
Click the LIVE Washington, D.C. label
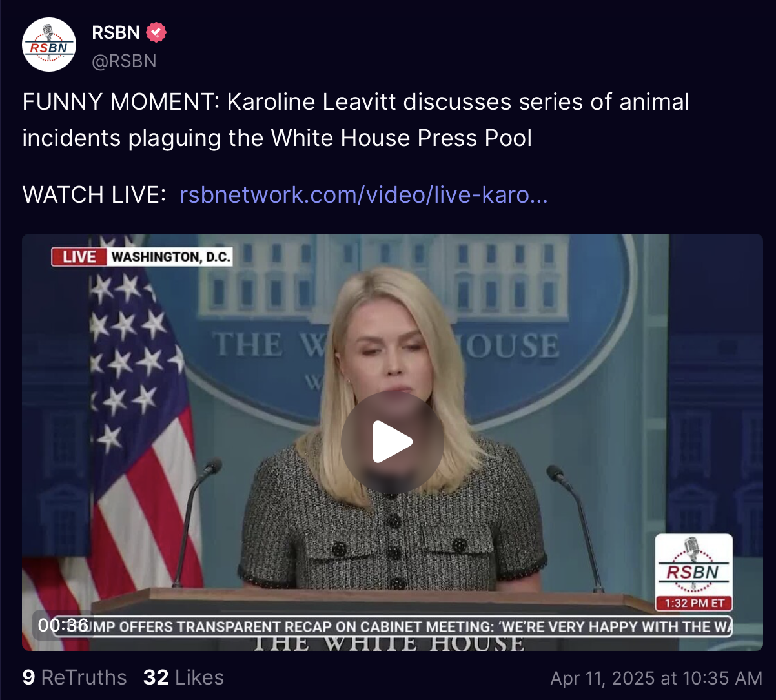click(x=142, y=257)
